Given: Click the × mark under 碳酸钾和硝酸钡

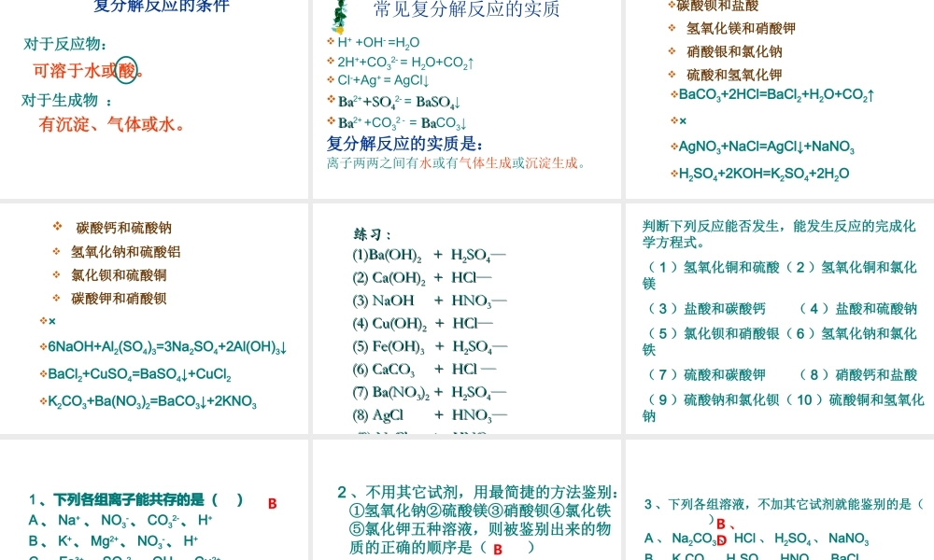Looking at the screenshot, I should point(51,321).
